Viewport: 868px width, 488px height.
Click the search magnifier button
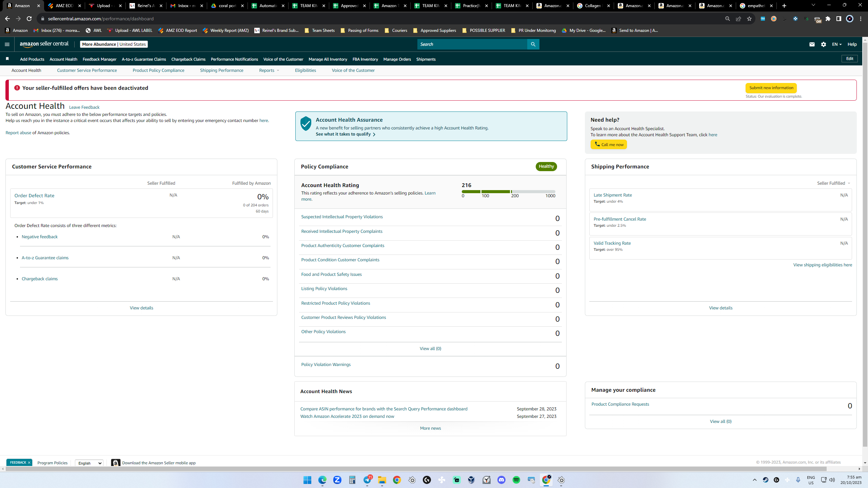tap(533, 44)
